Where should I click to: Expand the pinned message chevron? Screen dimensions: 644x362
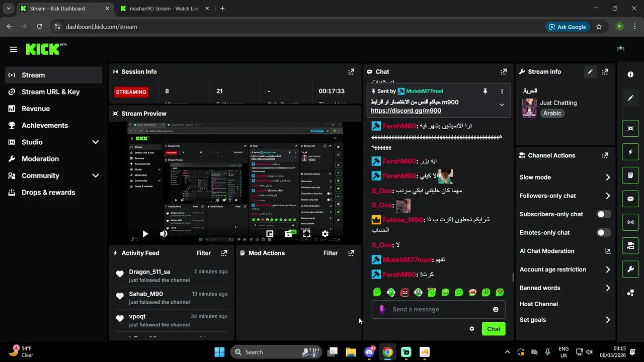[x=502, y=105]
